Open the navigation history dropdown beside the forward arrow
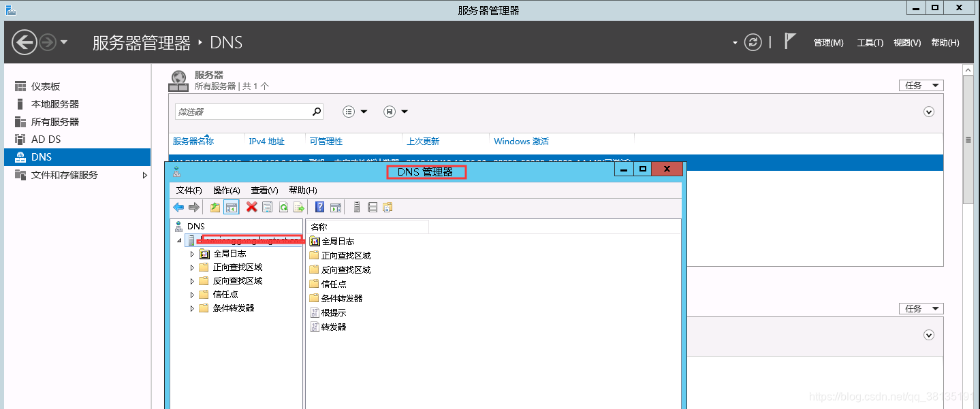This screenshot has height=409, width=980. 64,42
